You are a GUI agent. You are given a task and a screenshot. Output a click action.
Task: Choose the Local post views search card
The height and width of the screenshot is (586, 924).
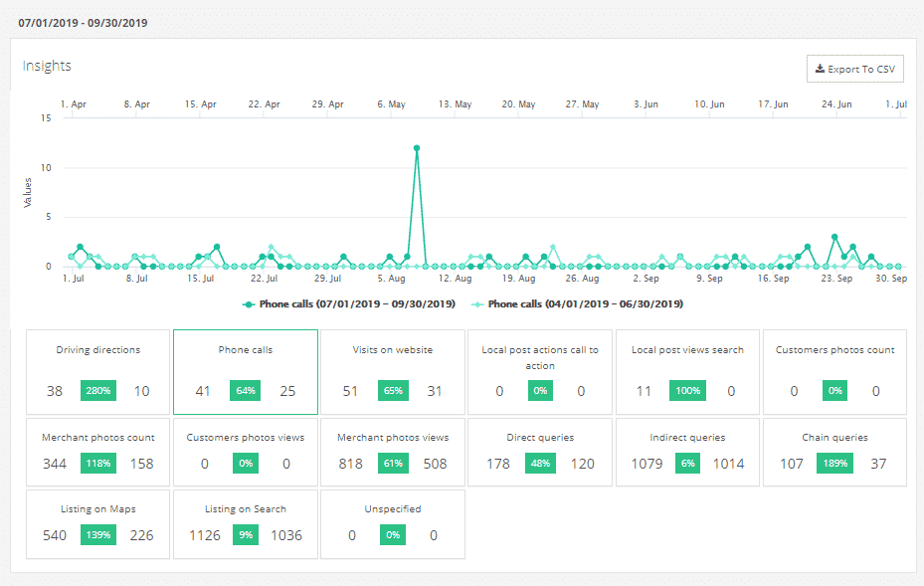pyautogui.click(x=687, y=372)
